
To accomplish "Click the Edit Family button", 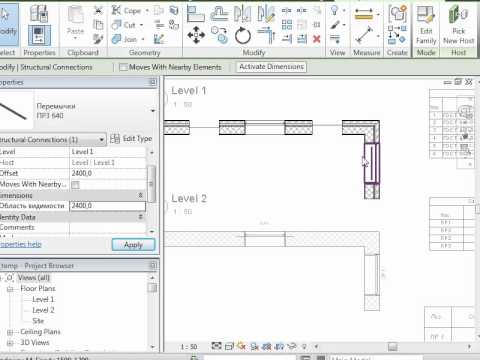I will click(426, 25).
